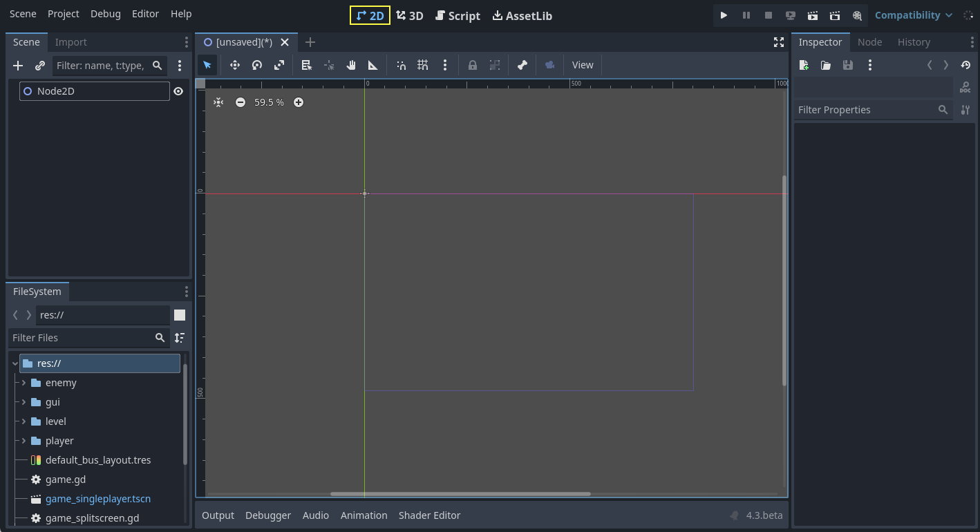Zoom in using the plus button

click(299, 102)
